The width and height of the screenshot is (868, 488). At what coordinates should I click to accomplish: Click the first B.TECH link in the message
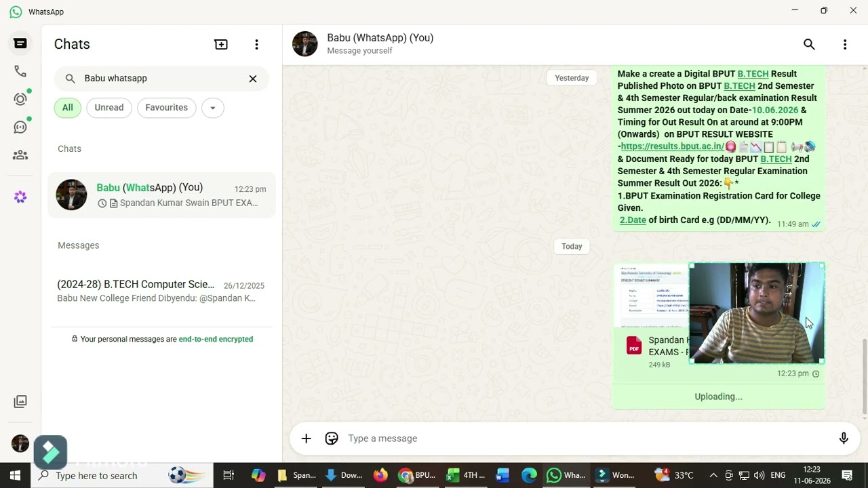point(753,74)
